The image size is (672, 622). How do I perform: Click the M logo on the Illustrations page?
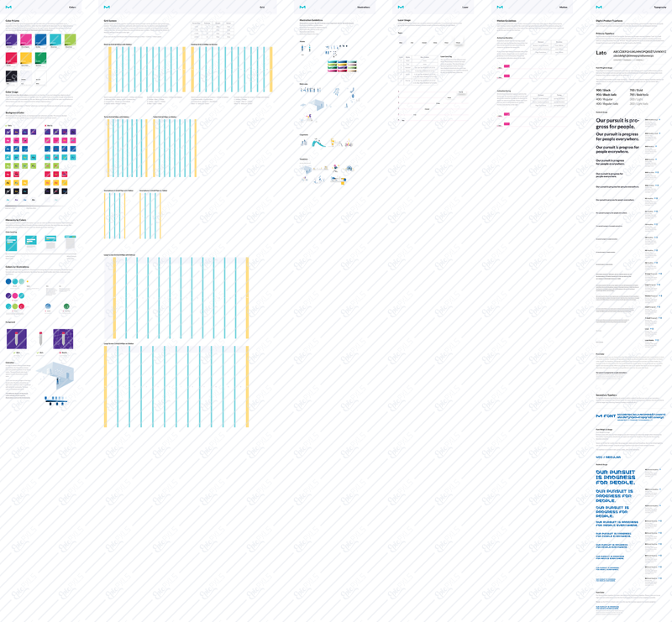coord(302,8)
